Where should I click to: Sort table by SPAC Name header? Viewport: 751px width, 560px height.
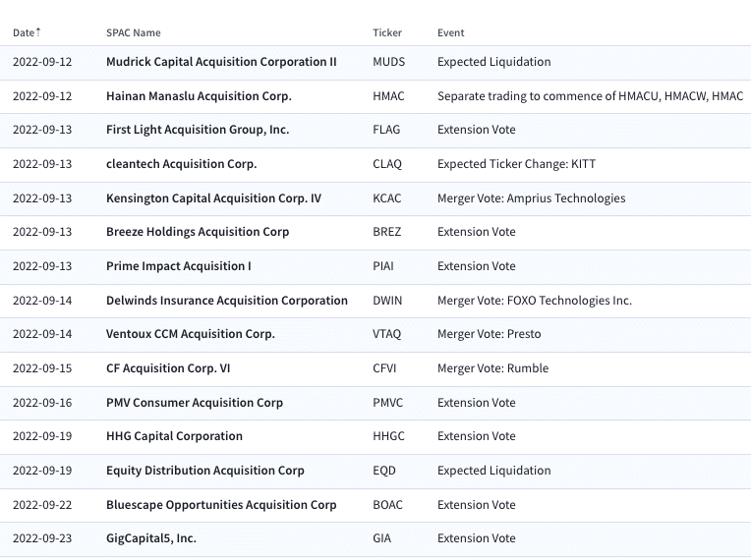click(x=133, y=32)
